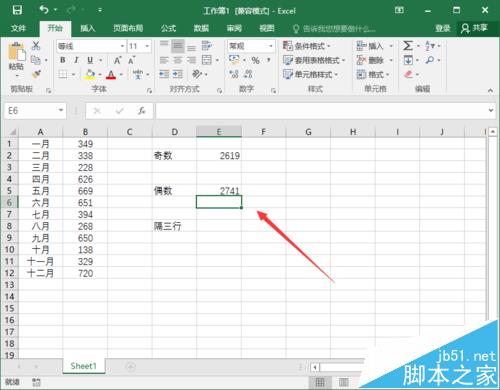500x390 pixels.
Task: Switch to the Formulas tab
Action: pyautogui.click(x=168, y=28)
